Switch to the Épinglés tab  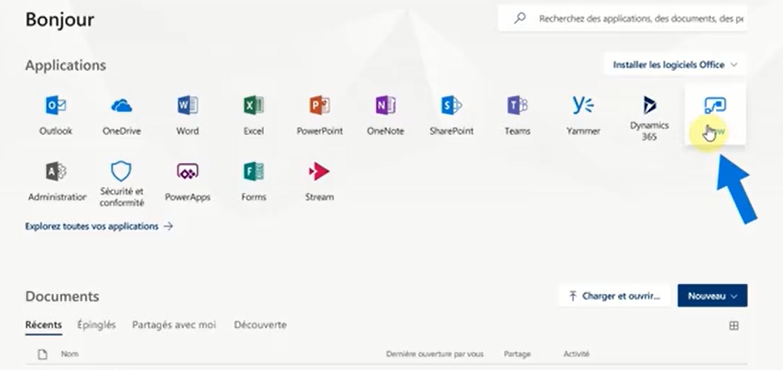(x=96, y=325)
